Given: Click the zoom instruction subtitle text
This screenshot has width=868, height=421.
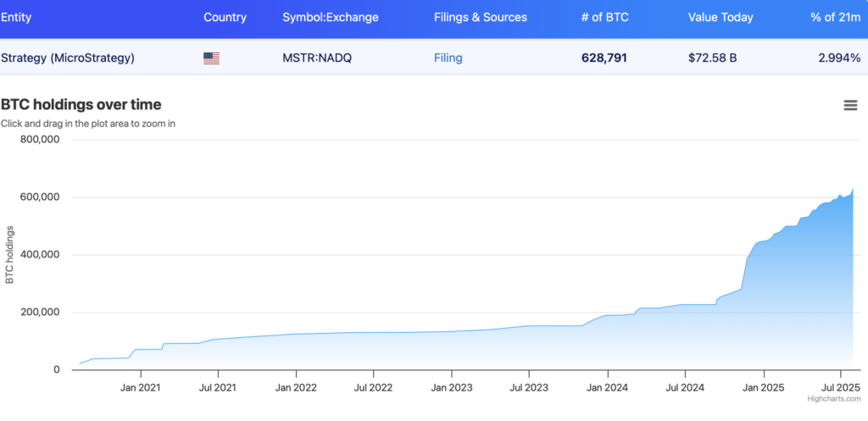Looking at the screenshot, I should 88,124.
